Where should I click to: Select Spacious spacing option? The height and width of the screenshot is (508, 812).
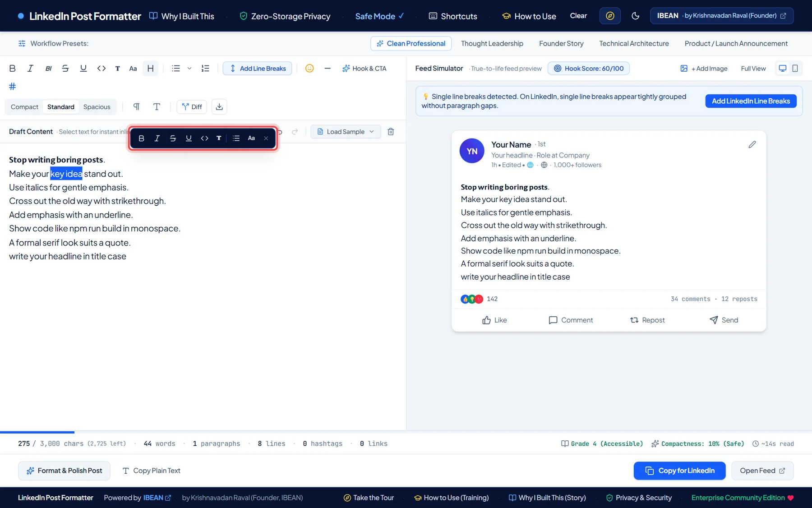97,107
